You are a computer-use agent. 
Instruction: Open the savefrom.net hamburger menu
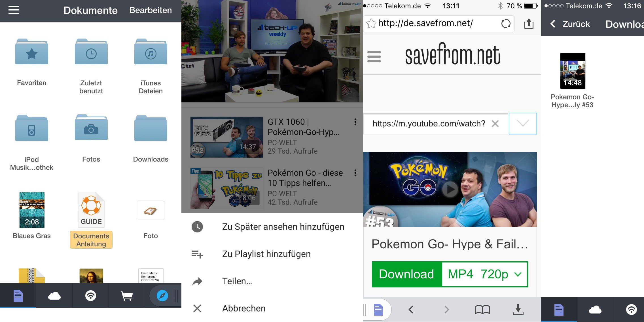(374, 57)
